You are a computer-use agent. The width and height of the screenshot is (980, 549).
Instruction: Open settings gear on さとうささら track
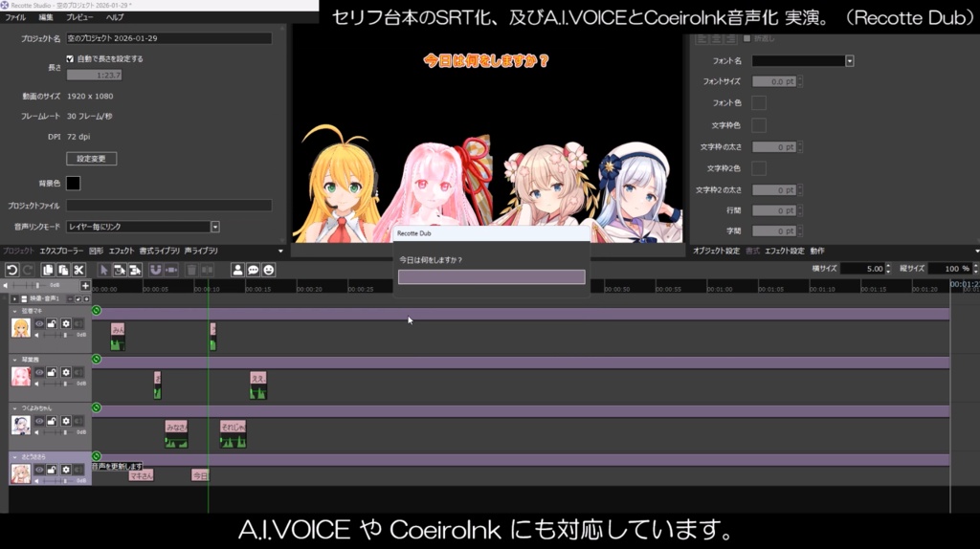(66, 470)
